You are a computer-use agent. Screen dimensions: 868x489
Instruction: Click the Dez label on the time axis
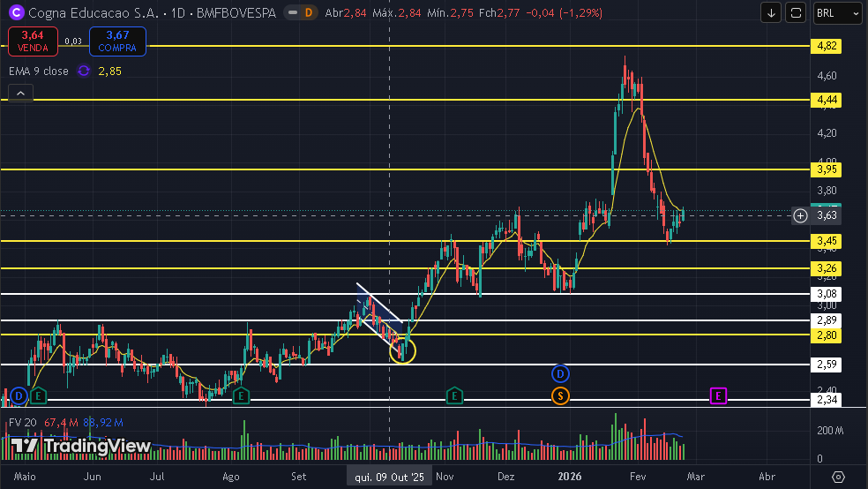(506, 477)
